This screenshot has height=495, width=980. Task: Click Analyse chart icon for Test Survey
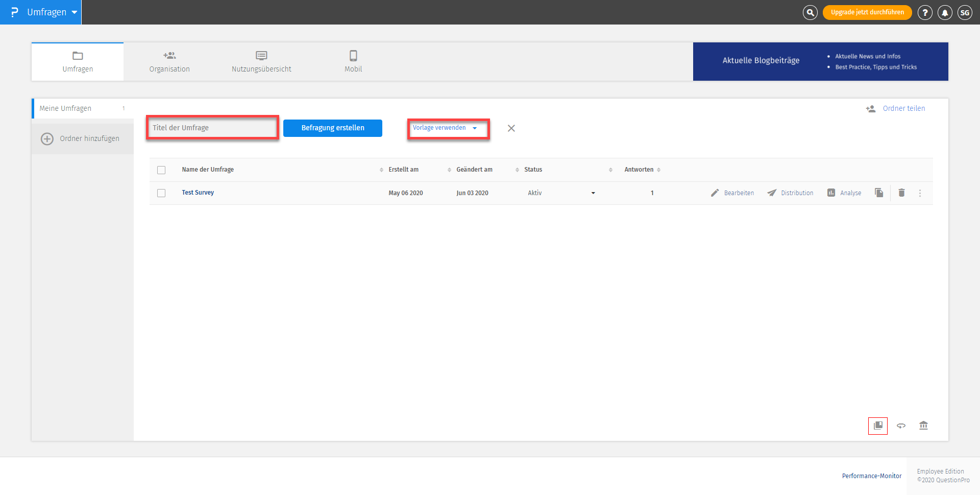831,193
